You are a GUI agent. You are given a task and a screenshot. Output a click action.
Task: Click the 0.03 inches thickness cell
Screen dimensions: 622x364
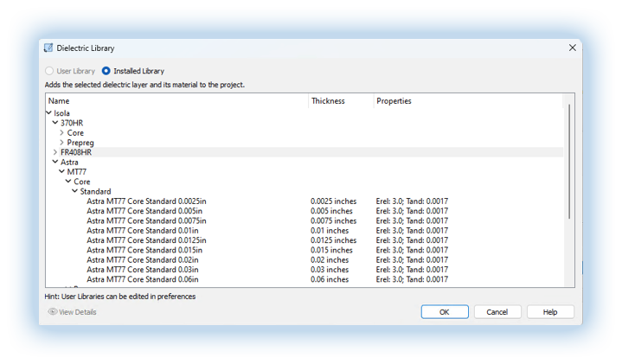pyautogui.click(x=330, y=270)
